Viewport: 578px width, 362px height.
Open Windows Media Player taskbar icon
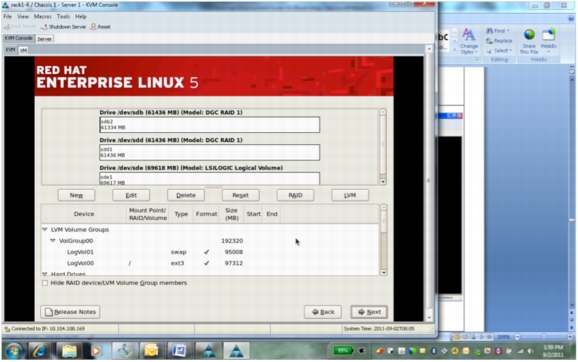click(96, 351)
